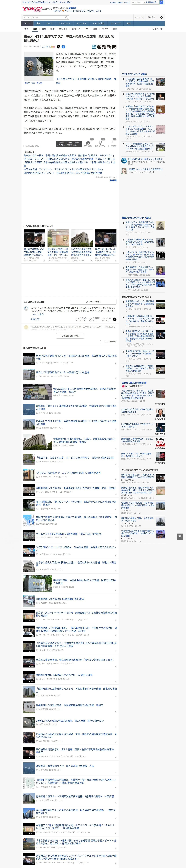Open the みんなの意見 navigation tab
The width and height of the screenshot is (186, 868).
(x=99, y=24)
